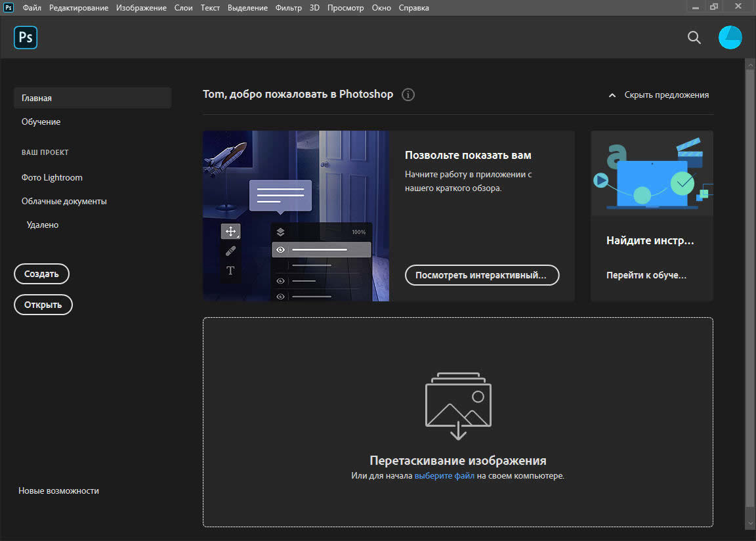Viewport: 756px width, 541px height.
Task: Click the Photoshop icon in title bar
Action: (8, 8)
